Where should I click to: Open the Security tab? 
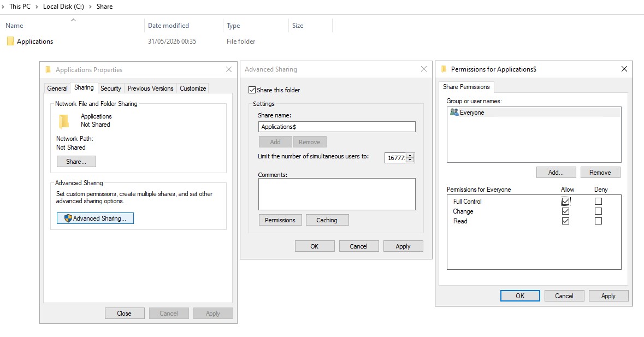[x=110, y=88]
